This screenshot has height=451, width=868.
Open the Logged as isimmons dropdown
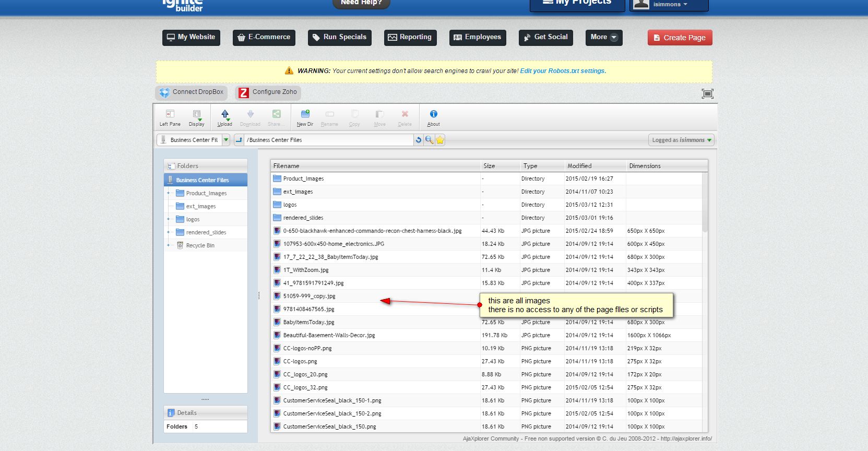point(681,140)
